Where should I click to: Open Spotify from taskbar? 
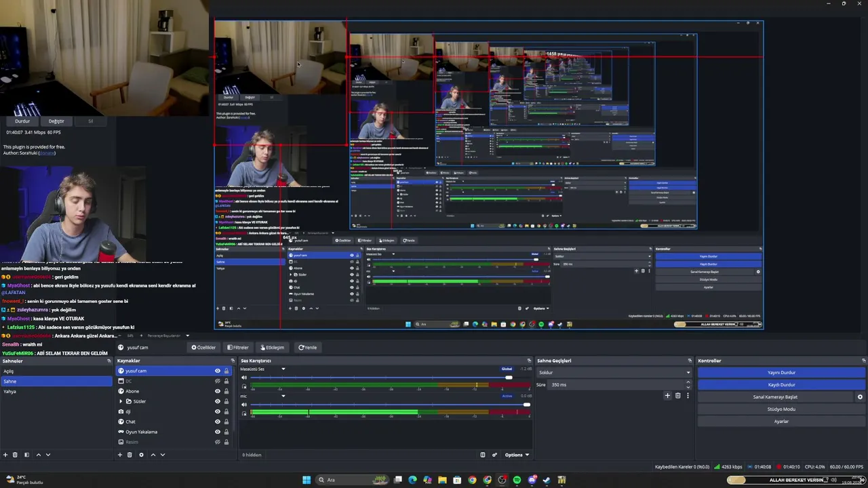[517, 480]
